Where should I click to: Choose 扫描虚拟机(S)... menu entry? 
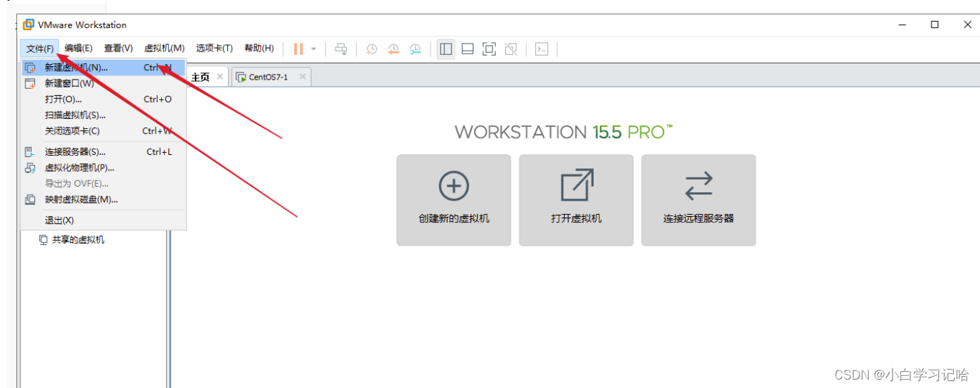pyautogui.click(x=104, y=115)
